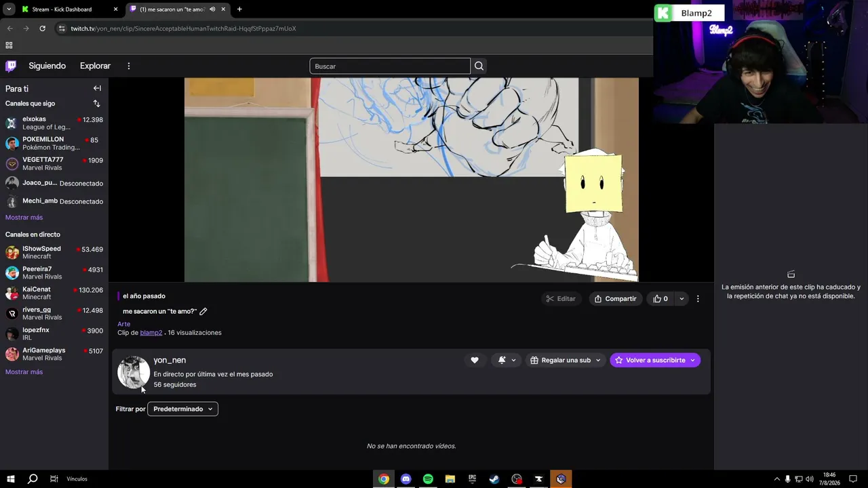Go back in browser history

(9, 28)
